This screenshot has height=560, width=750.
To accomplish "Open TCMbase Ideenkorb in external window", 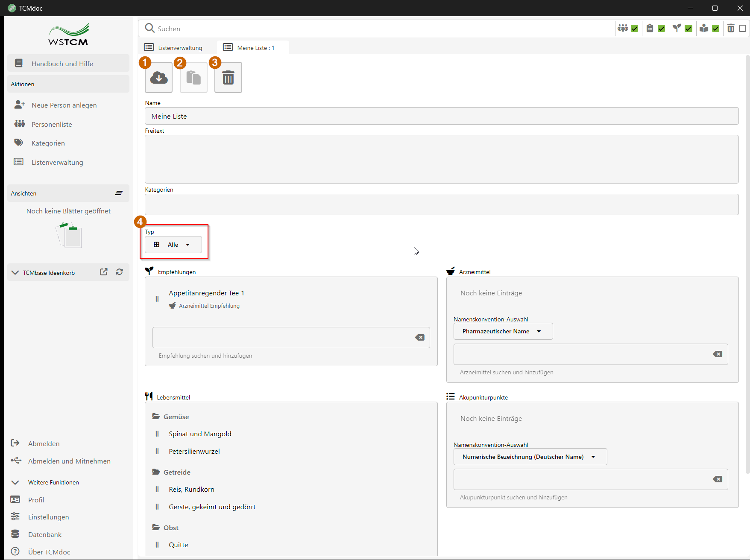I will click(104, 272).
